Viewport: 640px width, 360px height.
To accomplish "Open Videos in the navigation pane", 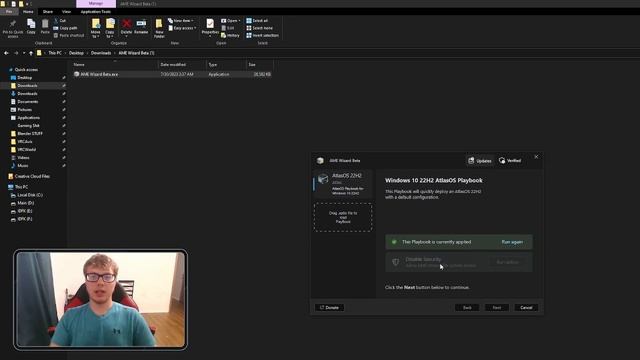I will [23, 158].
